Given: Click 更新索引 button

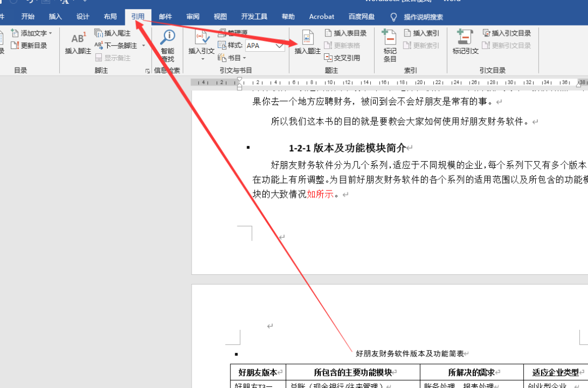Looking at the screenshot, I should pos(421,45).
